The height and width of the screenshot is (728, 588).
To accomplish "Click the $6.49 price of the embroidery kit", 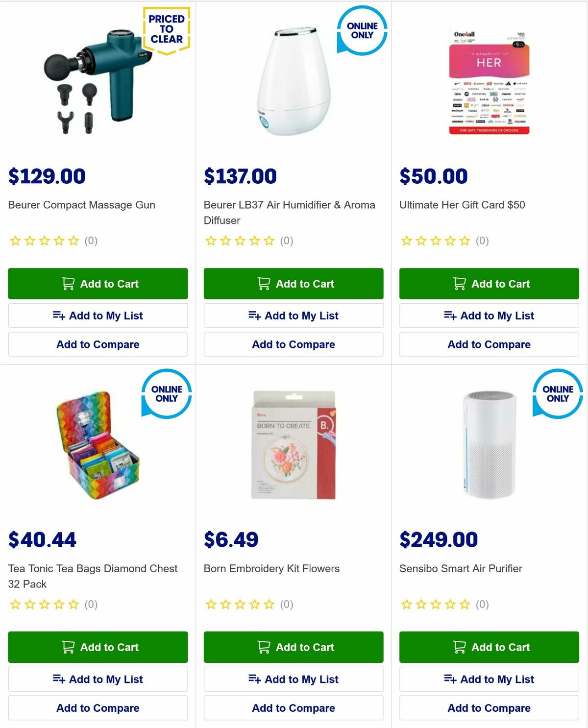I will pyautogui.click(x=231, y=539).
